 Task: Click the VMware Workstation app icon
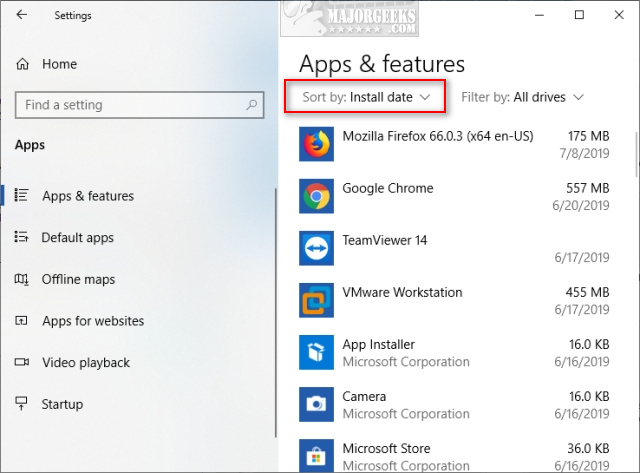tap(316, 300)
